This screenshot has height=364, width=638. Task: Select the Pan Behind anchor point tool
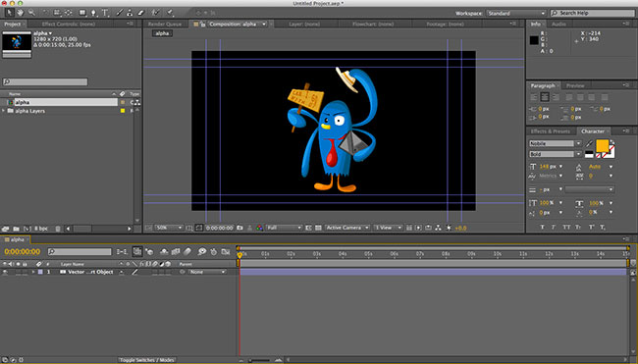pyautogui.click(x=69, y=13)
